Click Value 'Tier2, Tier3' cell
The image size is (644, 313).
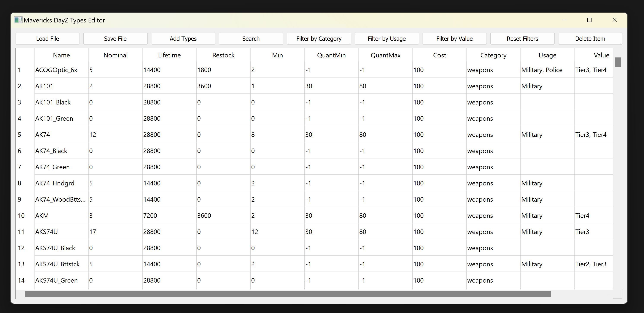tap(594, 264)
